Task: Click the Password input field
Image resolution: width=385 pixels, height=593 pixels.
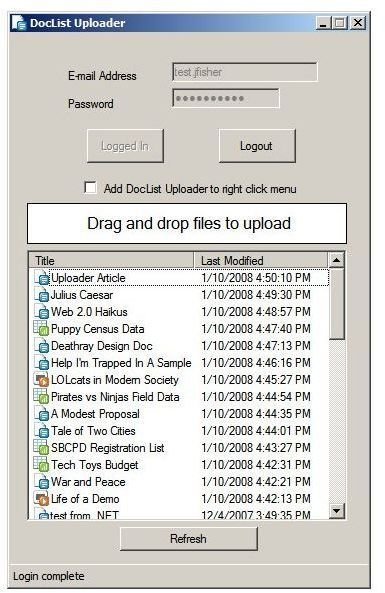Action: 226,98
